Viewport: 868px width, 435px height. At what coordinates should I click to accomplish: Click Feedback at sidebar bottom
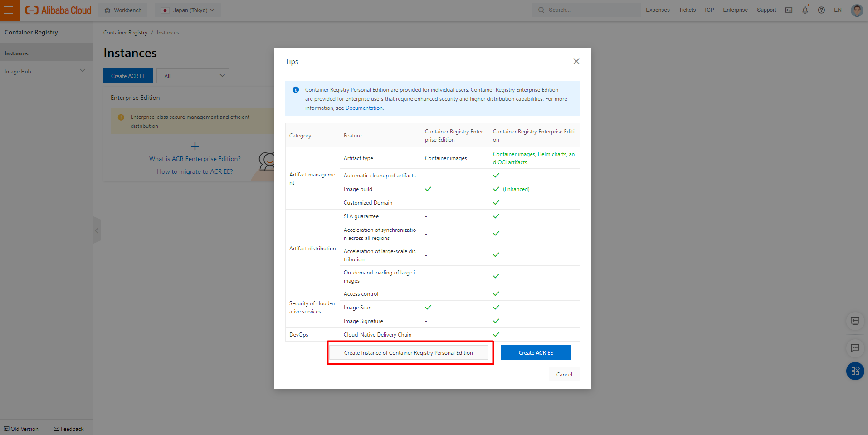[x=69, y=429]
